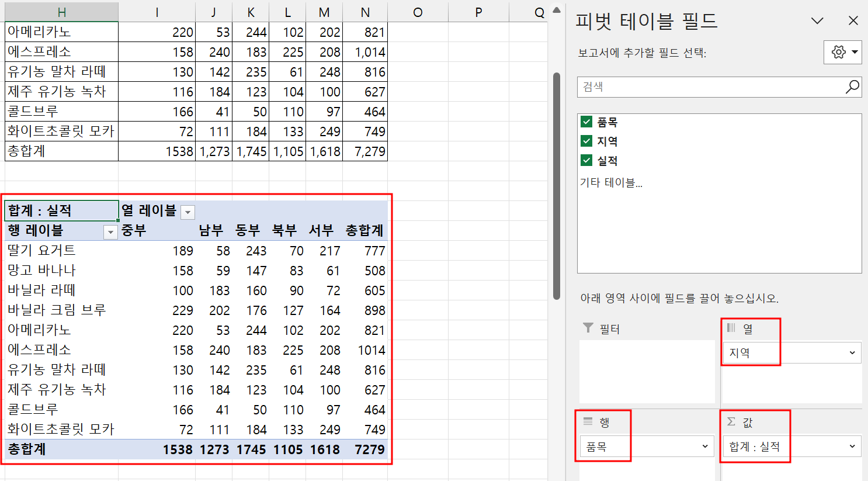The image size is (868, 481).
Task: Select the 777 total for 딸기 요거트
Action: coord(365,251)
